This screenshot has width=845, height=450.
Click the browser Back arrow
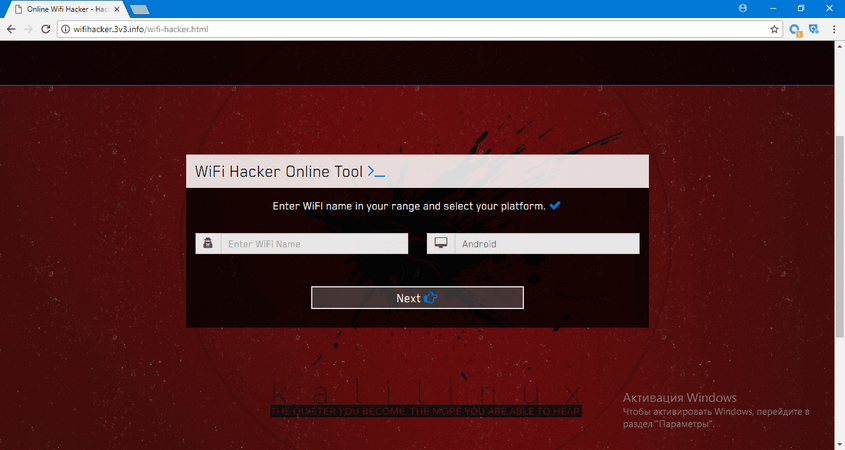point(11,29)
